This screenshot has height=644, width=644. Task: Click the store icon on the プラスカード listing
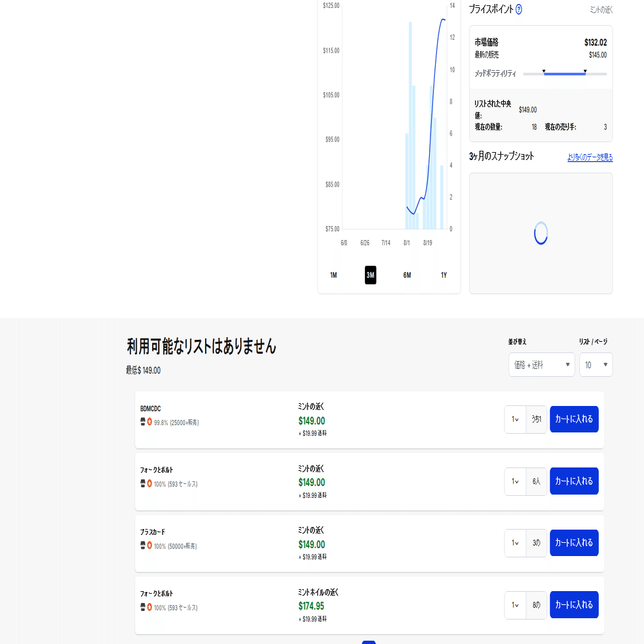click(x=141, y=545)
